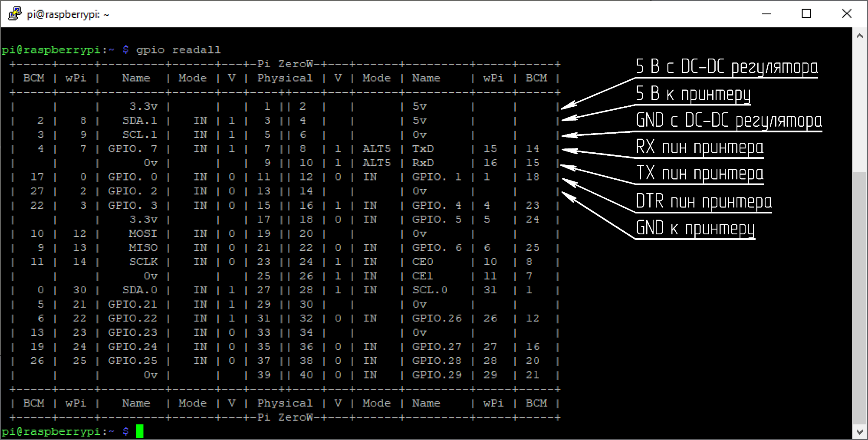The image size is (868, 440).
Task: Click physical pin number 39
Action: [x=264, y=375]
